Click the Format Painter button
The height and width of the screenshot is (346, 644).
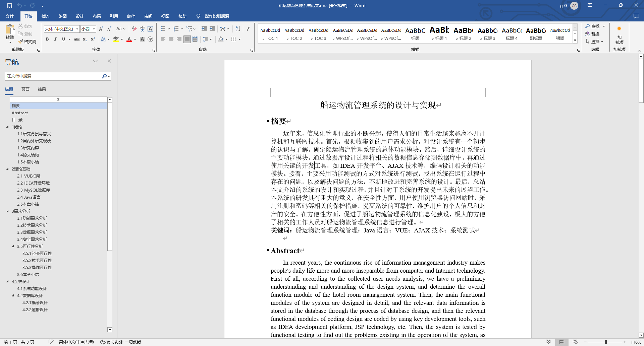27,42
